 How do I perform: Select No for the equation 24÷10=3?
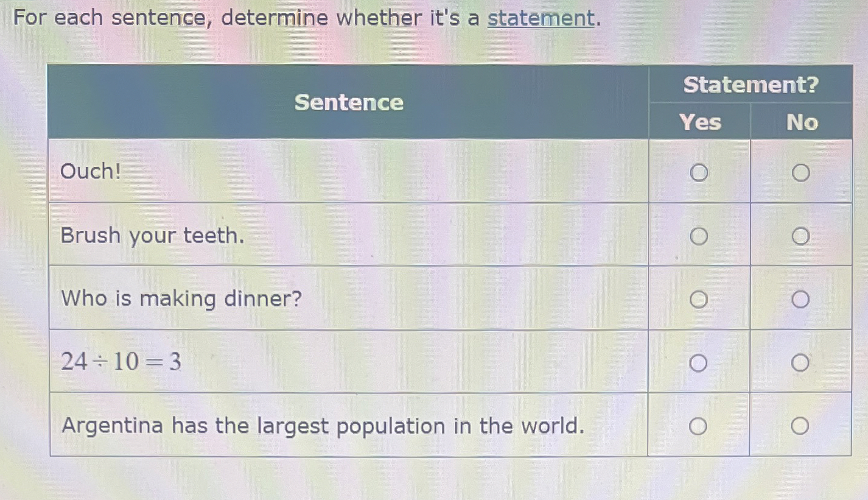coord(800,362)
